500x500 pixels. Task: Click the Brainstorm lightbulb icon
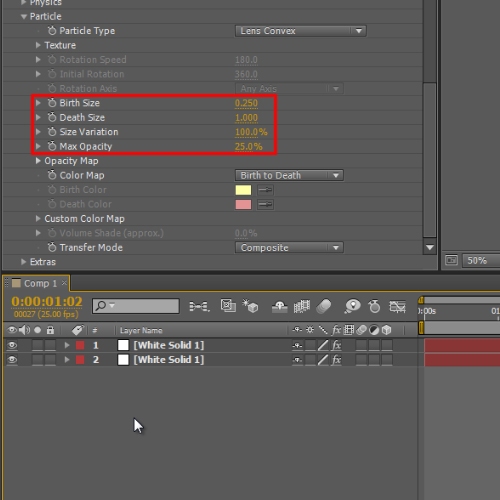(x=352, y=306)
